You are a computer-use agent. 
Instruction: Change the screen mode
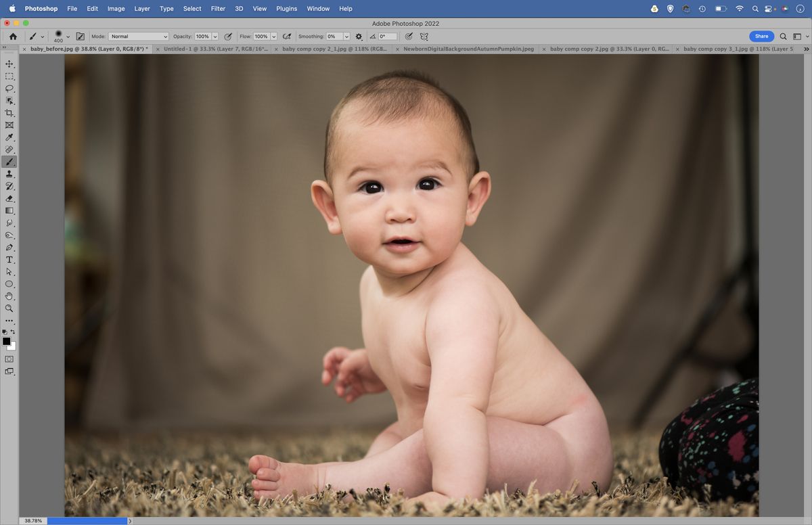pyautogui.click(x=9, y=371)
